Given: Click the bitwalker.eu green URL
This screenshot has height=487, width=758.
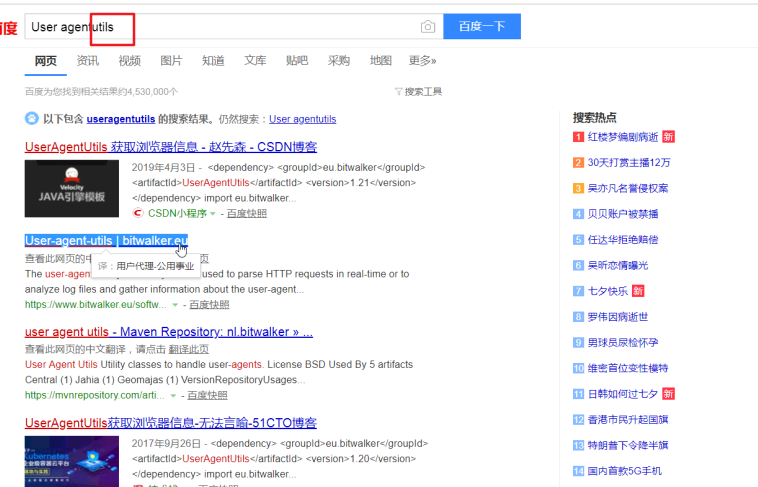Looking at the screenshot, I should click(95, 305).
